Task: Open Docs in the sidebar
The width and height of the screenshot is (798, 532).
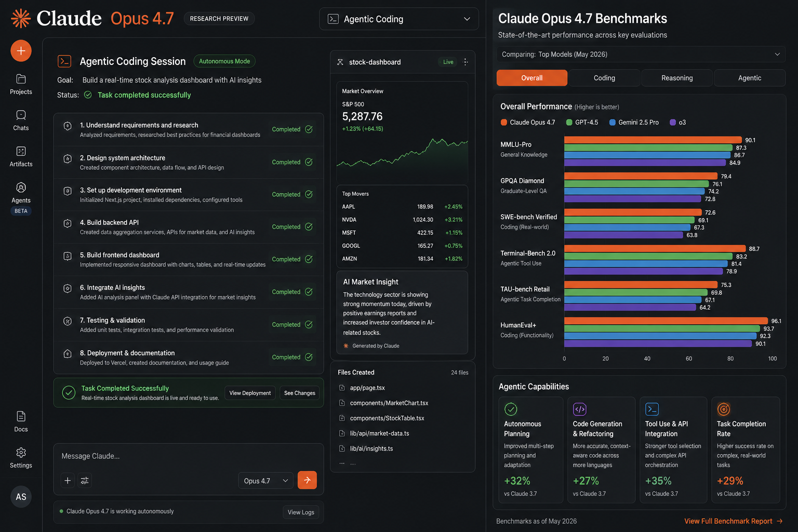Action: pyautogui.click(x=21, y=421)
